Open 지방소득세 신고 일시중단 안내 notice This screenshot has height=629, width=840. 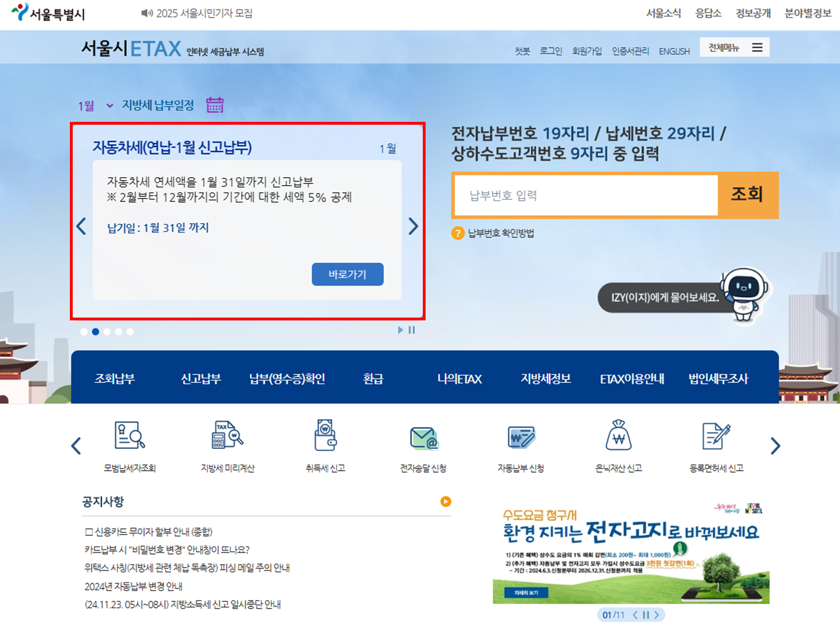click(182, 604)
